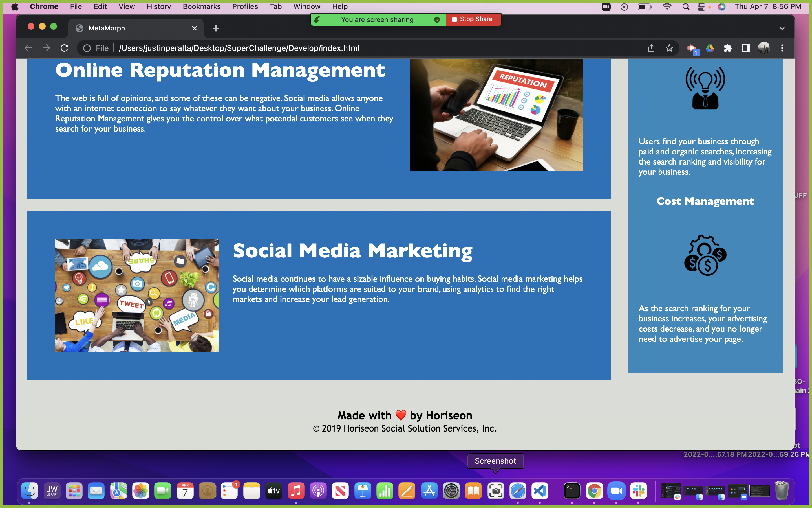Screen dimensions: 812x508
Task: Open Chrome's three-dot menu
Action: (782, 48)
